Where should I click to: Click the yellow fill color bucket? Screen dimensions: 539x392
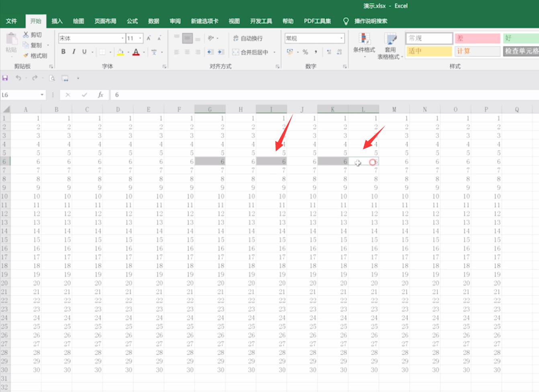[x=120, y=52]
